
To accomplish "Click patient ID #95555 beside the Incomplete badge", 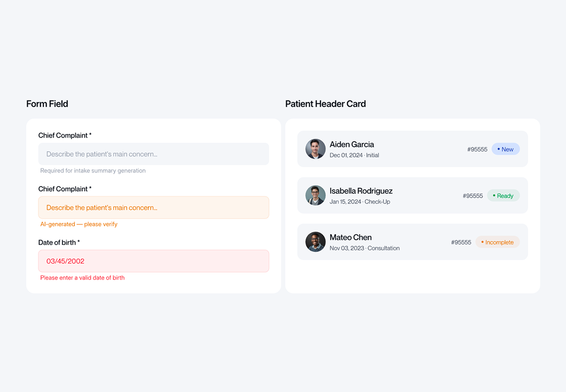I will [461, 242].
